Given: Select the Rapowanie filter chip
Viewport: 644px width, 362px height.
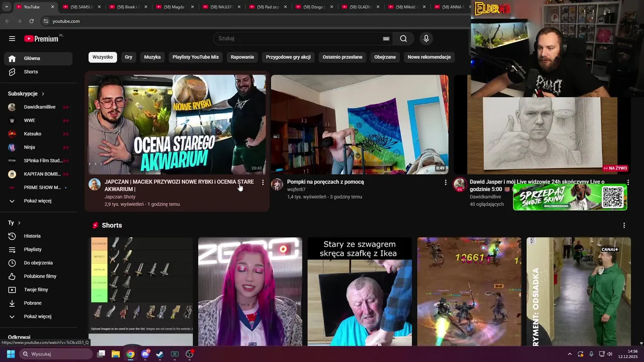Looking at the screenshot, I should [243, 57].
